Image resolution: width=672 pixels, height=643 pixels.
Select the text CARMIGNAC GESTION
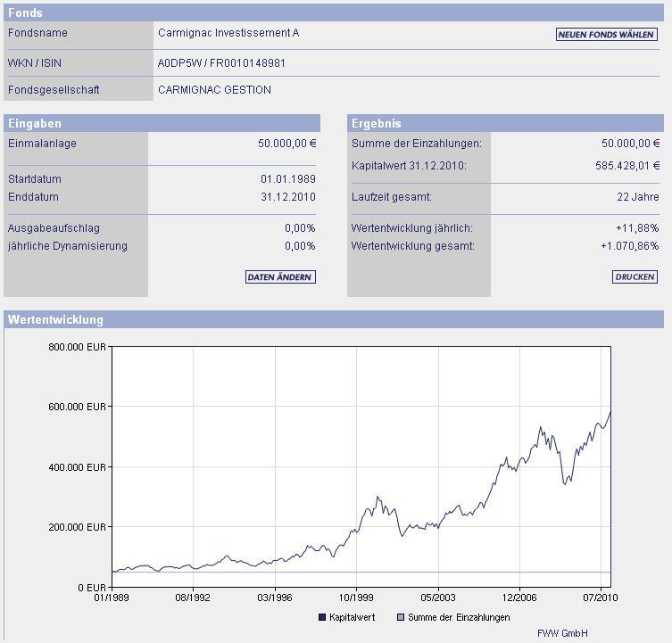pos(214,89)
